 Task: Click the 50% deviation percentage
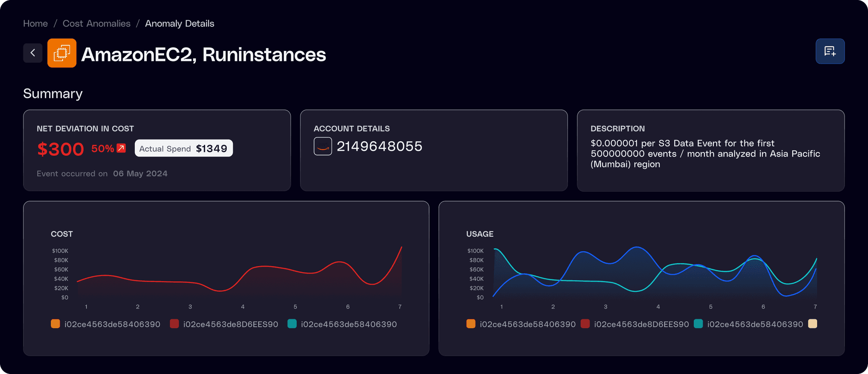pos(103,148)
